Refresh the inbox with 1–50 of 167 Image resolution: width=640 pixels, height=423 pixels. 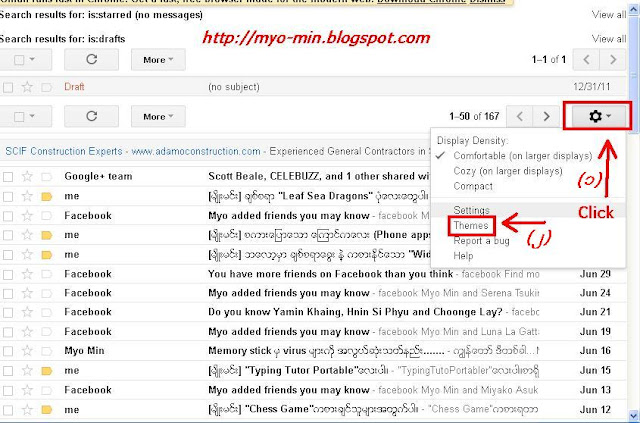[x=91, y=116]
